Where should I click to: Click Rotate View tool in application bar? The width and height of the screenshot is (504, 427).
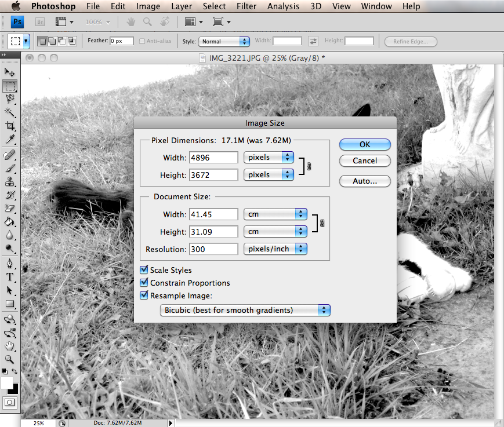(165, 22)
